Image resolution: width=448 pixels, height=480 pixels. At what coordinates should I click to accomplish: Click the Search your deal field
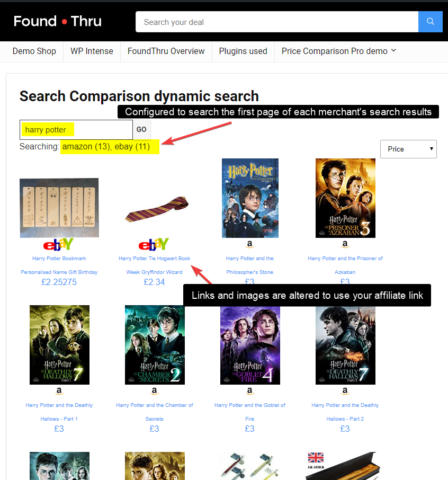(x=277, y=22)
